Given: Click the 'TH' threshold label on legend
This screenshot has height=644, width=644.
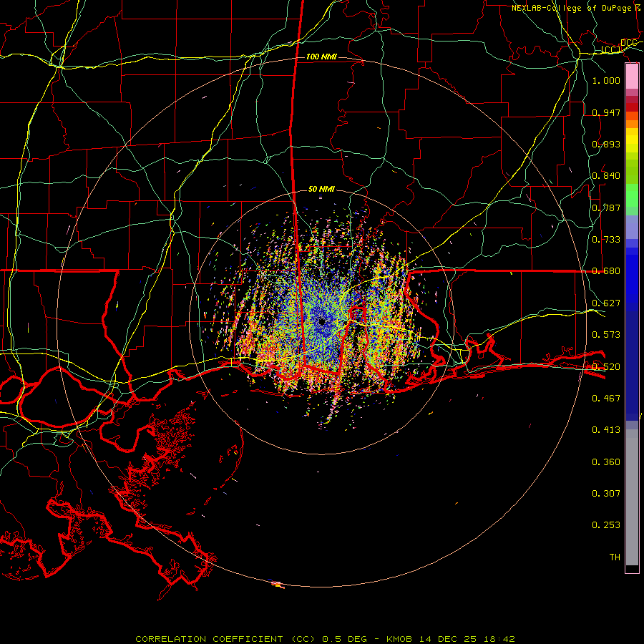Looking at the screenshot, I should click(x=615, y=557).
